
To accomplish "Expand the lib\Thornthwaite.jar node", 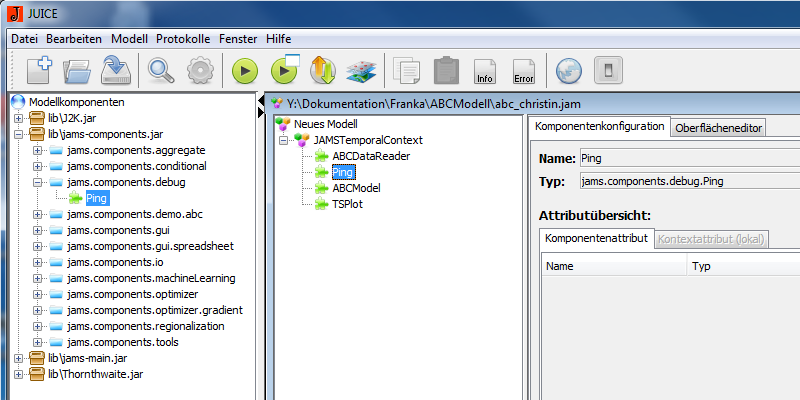I will click(x=20, y=374).
